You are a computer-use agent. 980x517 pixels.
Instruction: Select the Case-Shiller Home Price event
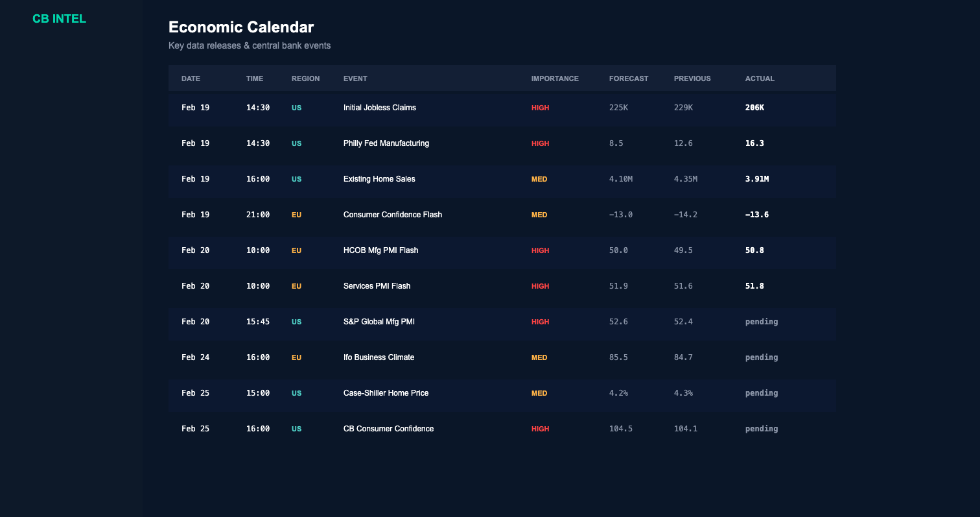[x=386, y=393]
